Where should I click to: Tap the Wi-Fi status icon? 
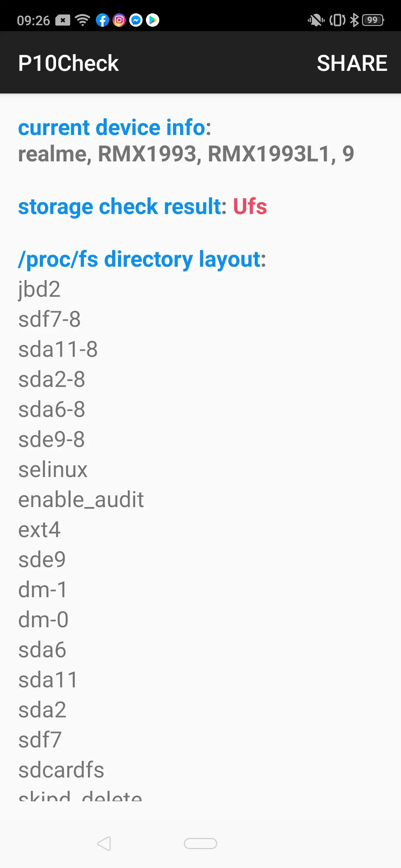click(82, 20)
